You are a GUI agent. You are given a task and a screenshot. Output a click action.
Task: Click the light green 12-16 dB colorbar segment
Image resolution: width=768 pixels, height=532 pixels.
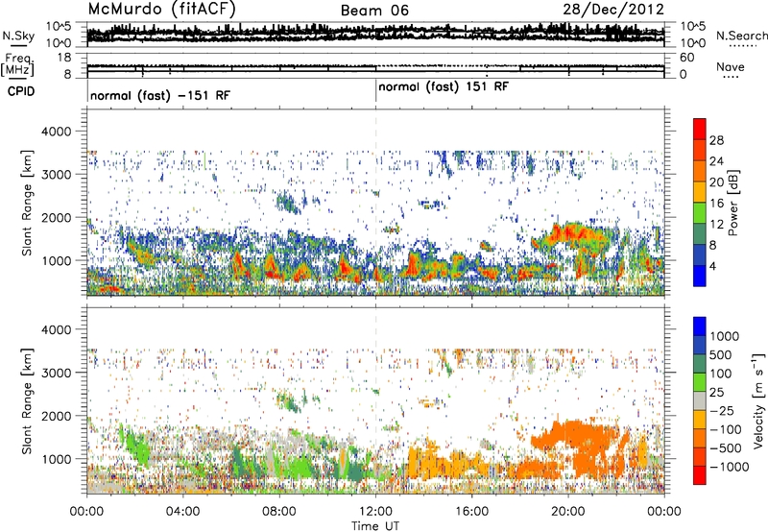(x=700, y=213)
